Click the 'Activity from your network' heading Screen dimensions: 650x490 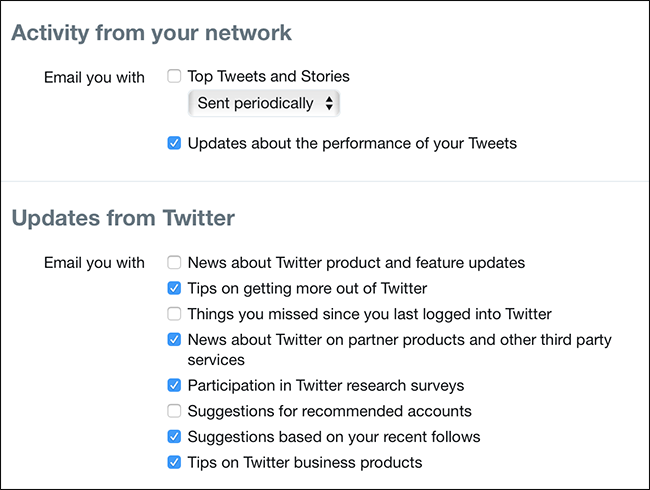(x=151, y=33)
